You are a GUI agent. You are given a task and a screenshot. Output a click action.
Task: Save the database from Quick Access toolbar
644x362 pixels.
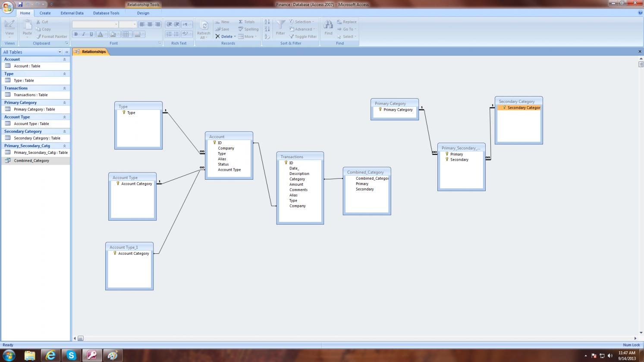tap(20, 4)
